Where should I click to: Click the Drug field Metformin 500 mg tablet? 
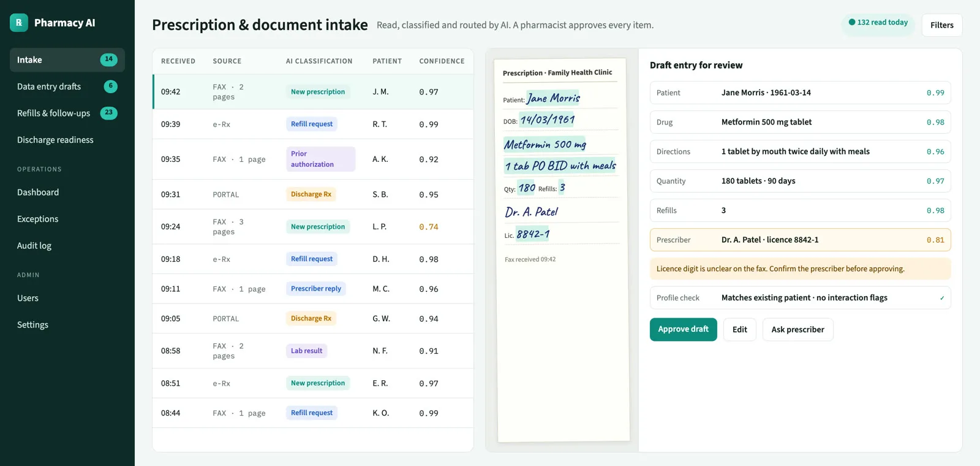click(800, 122)
